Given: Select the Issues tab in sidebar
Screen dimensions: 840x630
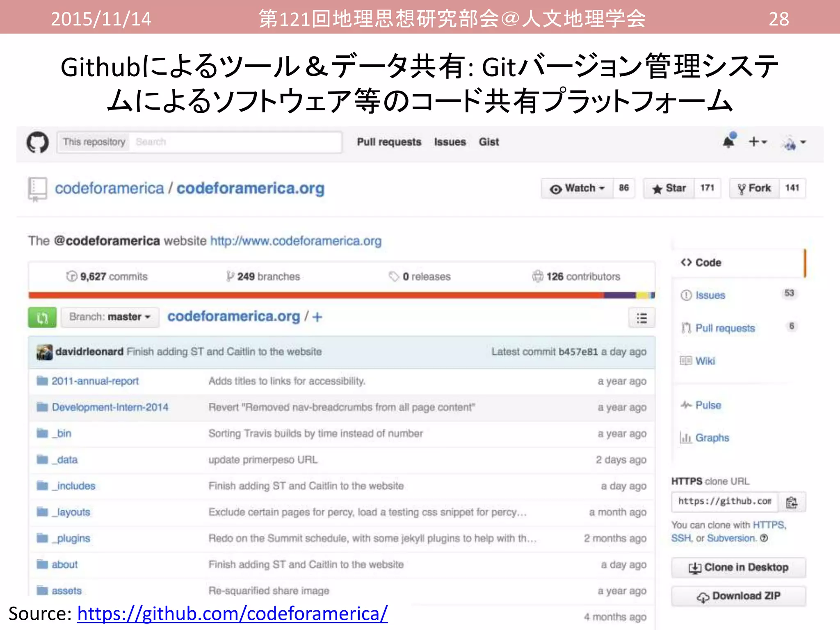Looking at the screenshot, I should pyautogui.click(x=738, y=295).
